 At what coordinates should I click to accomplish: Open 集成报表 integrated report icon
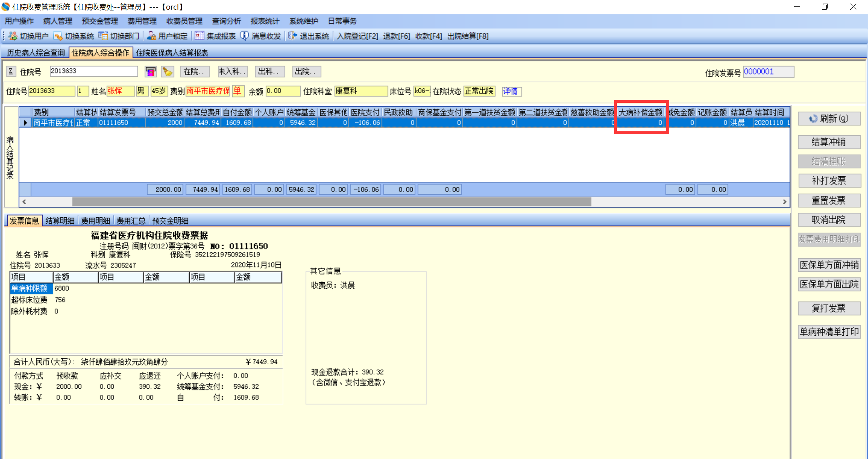tap(199, 36)
